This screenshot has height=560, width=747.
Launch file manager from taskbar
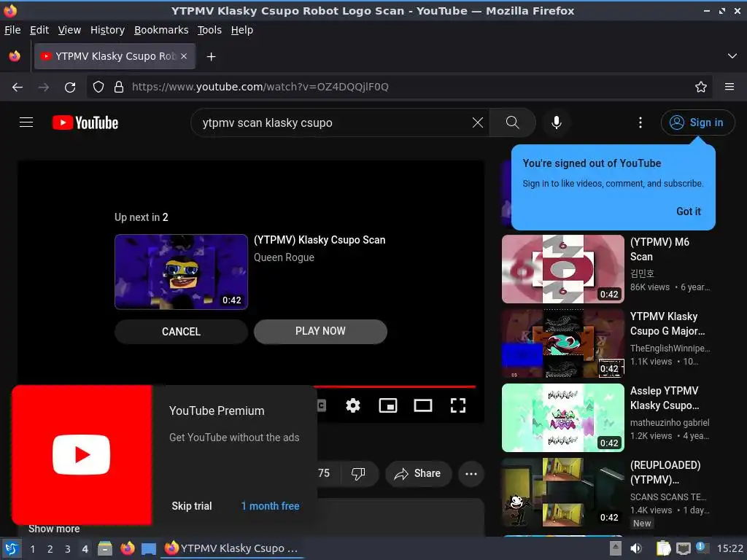coord(105,548)
